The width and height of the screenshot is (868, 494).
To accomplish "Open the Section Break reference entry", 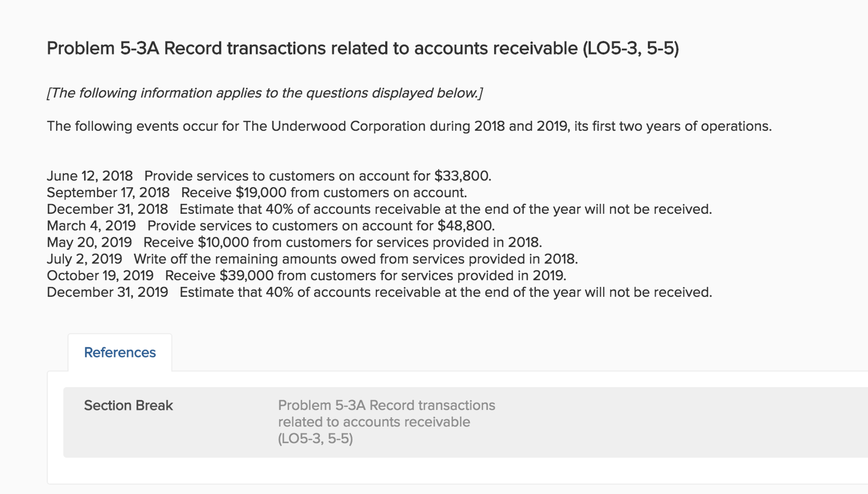I will coord(129,405).
